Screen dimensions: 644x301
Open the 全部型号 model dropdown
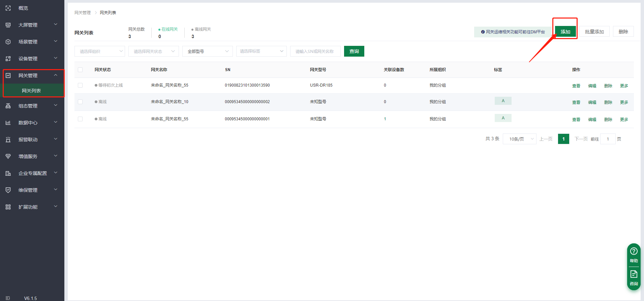(x=207, y=51)
